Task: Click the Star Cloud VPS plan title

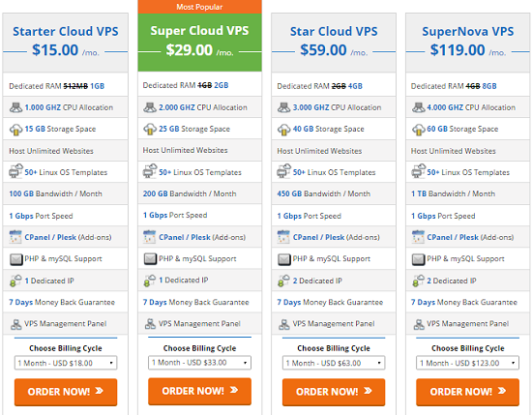Action: tap(334, 31)
